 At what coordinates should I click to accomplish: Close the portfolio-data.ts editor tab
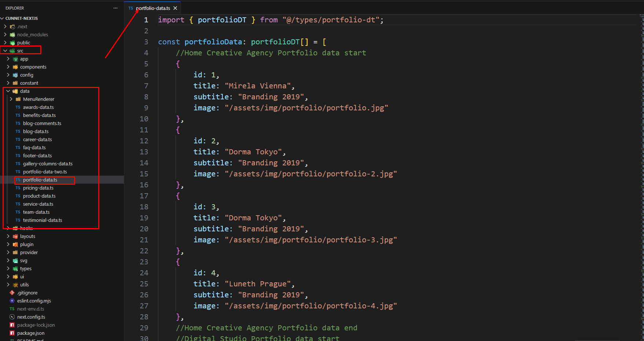click(175, 8)
